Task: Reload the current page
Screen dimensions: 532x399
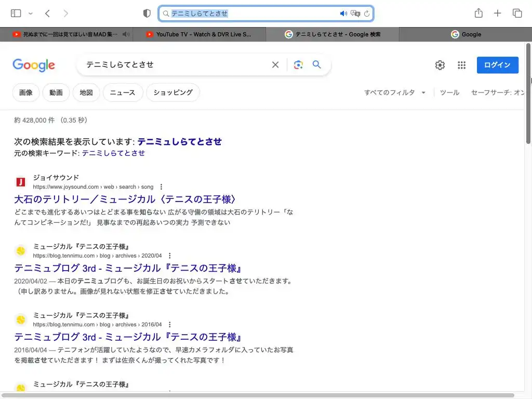Action: [367, 14]
